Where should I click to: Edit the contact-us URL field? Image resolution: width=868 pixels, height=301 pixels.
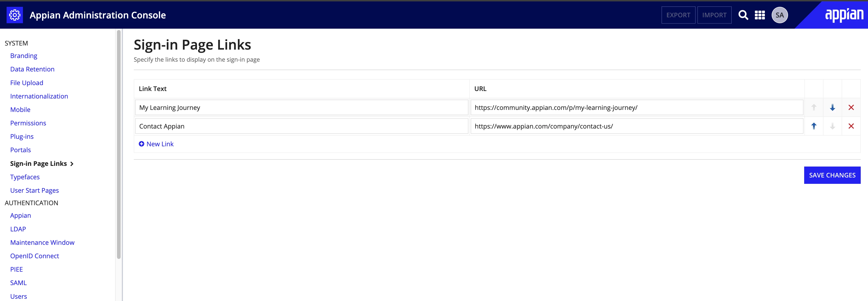[x=637, y=126]
